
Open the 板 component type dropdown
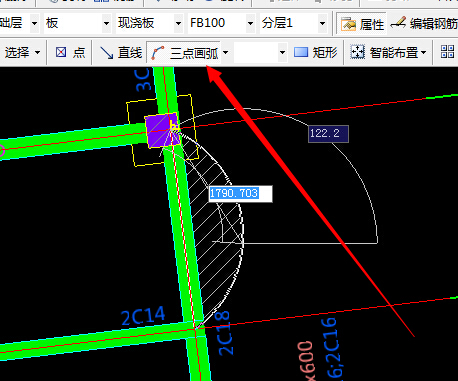pos(106,23)
